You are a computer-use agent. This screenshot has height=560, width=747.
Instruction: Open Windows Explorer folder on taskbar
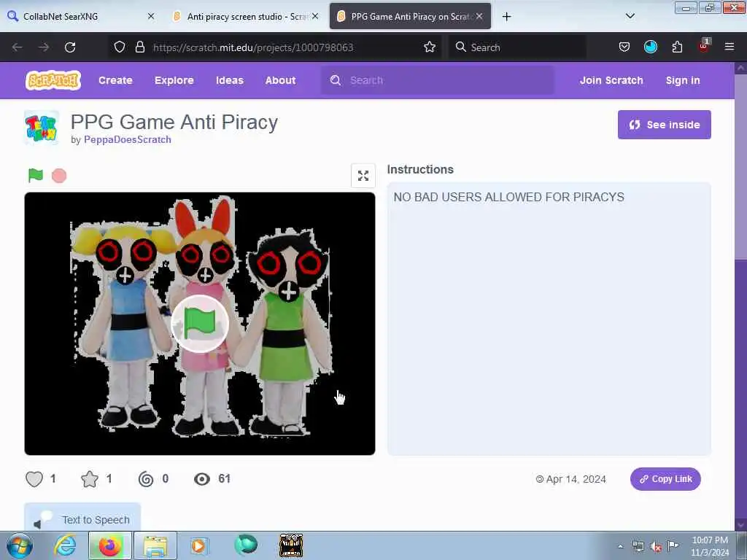click(x=155, y=545)
